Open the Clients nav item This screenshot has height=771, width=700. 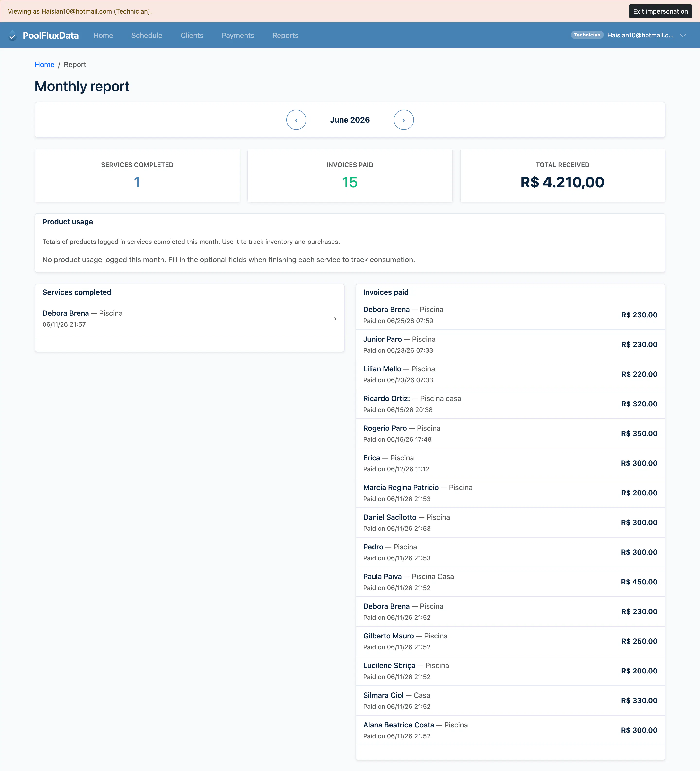[x=192, y=35]
